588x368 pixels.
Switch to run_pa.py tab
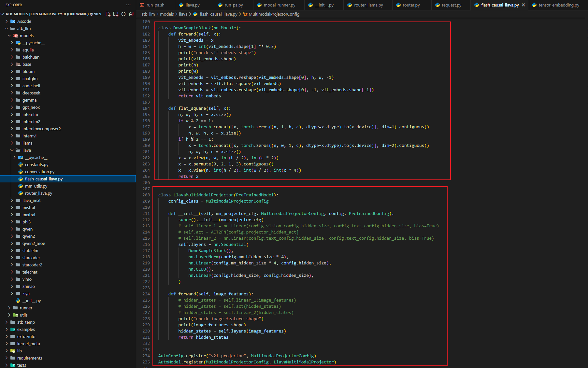click(234, 5)
